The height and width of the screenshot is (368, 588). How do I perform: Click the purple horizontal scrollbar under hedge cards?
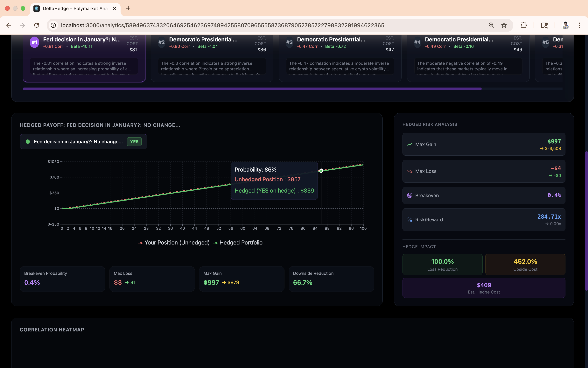[252, 89]
